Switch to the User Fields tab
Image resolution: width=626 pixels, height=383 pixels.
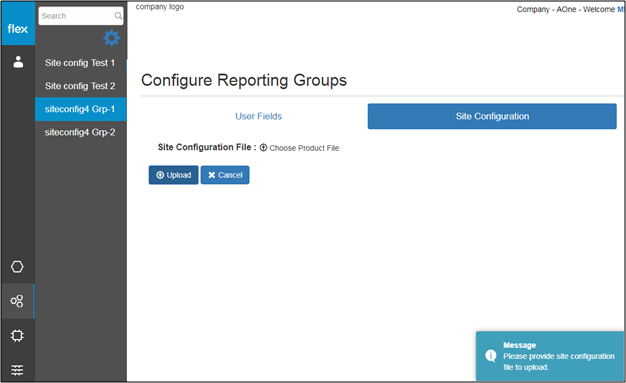point(258,116)
